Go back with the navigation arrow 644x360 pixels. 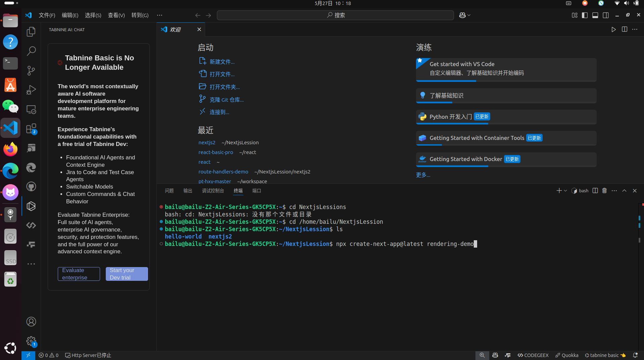(198, 15)
